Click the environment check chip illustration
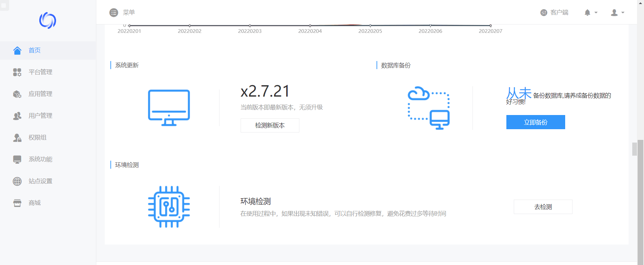 pos(169,207)
